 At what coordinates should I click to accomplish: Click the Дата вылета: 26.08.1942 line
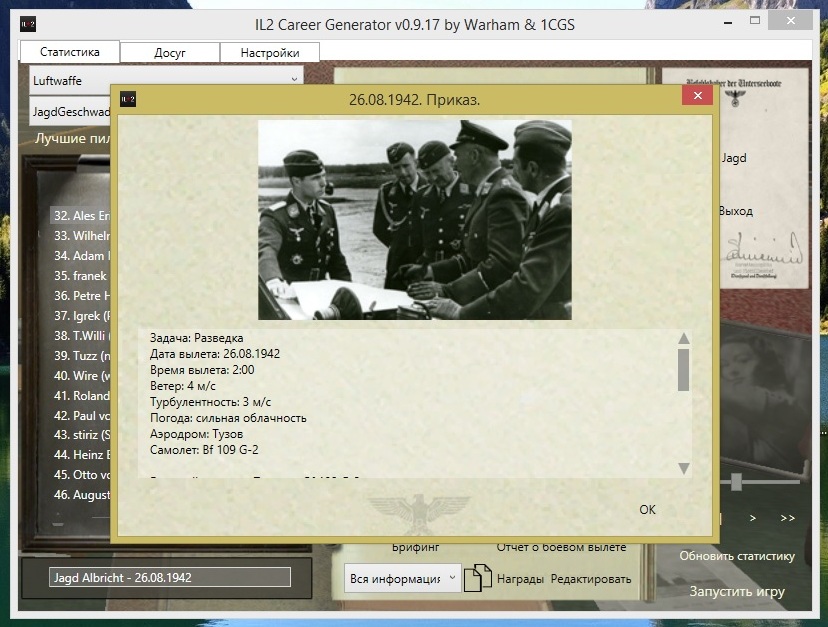(215, 354)
